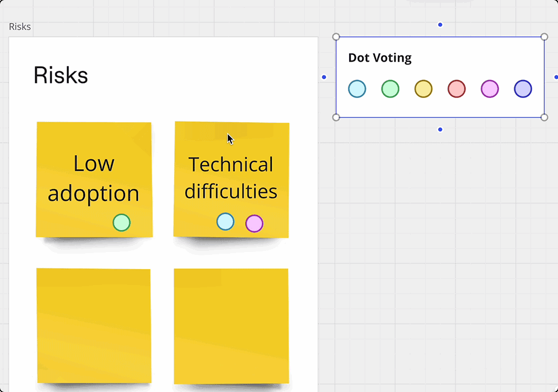558x392 pixels.
Task: Choose the red dot in Dot Voting
Action: (x=457, y=89)
